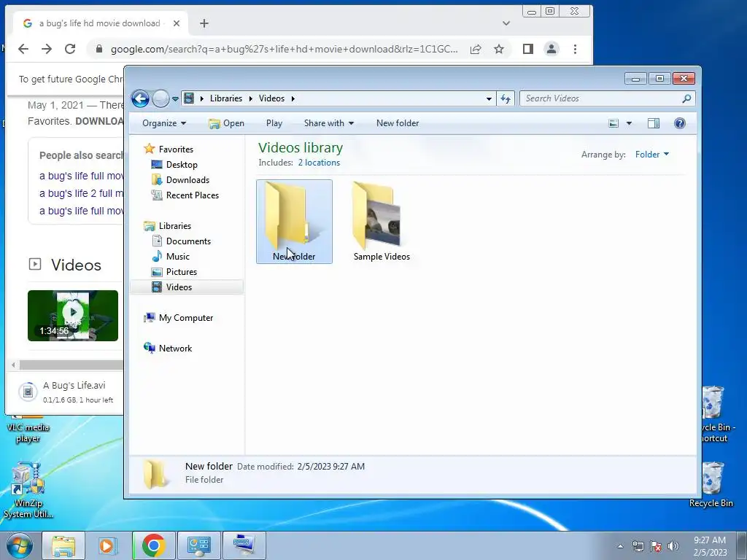747x560 pixels.
Task: Click Libraries in the address breadcrumb
Action: pos(226,98)
